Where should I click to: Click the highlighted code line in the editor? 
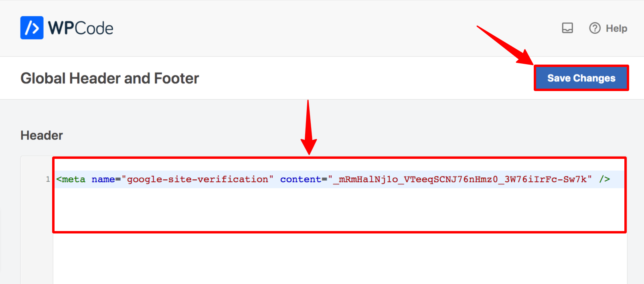pos(321,179)
